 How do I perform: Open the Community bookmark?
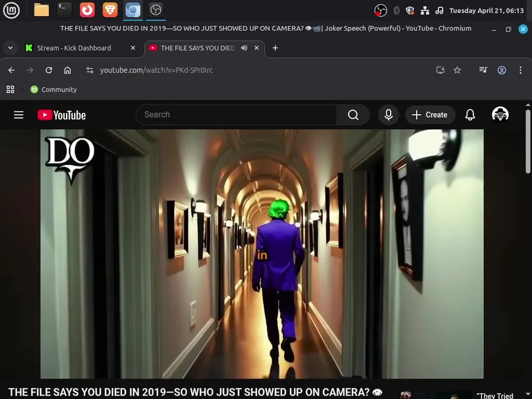pyautogui.click(x=54, y=89)
